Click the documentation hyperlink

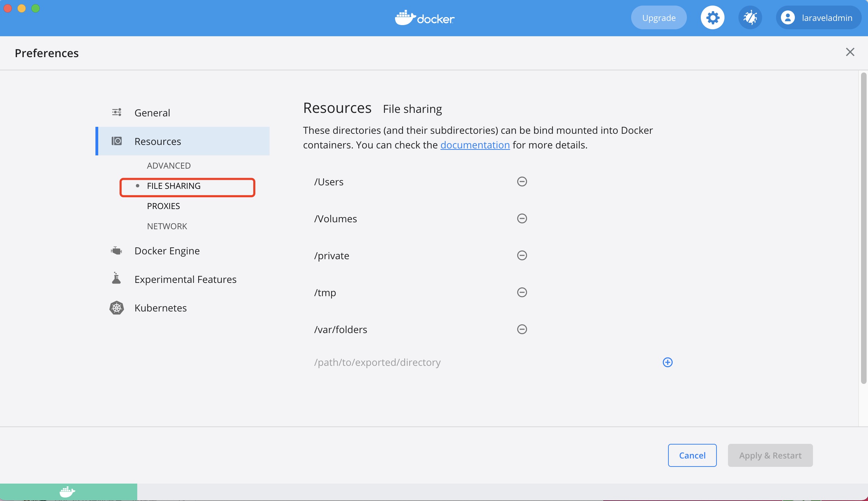(x=474, y=144)
